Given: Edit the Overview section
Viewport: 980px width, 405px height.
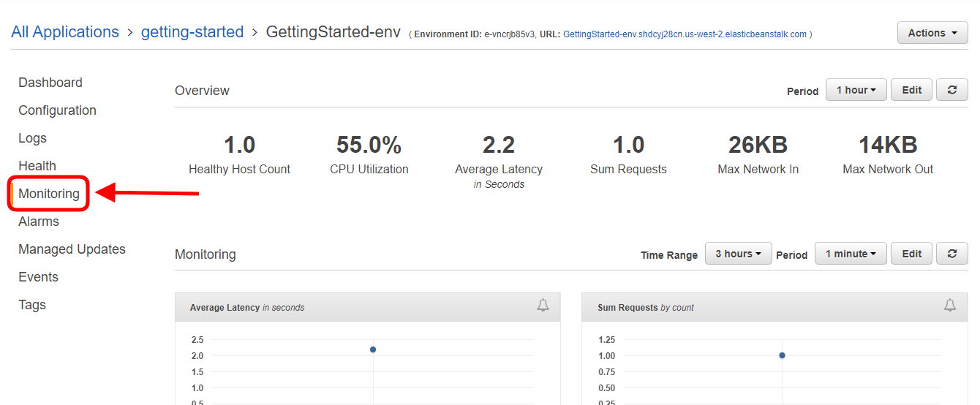Looking at the screenshot, I should (x=912, y=90).
